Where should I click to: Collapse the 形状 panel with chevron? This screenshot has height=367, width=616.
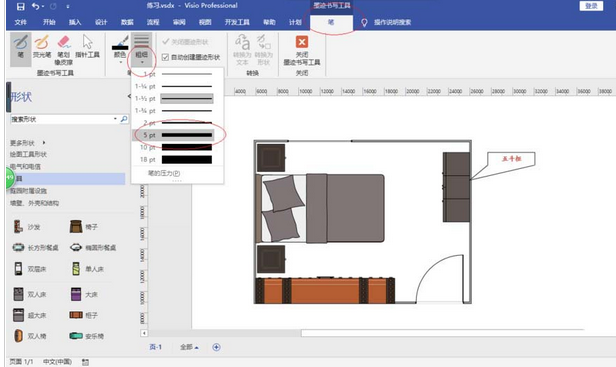[129, 96]
